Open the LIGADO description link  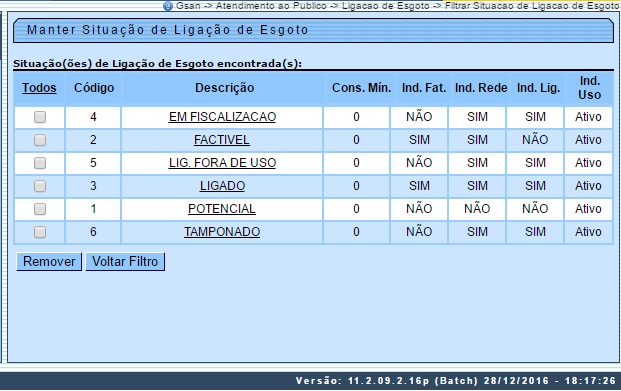point(222,186)
